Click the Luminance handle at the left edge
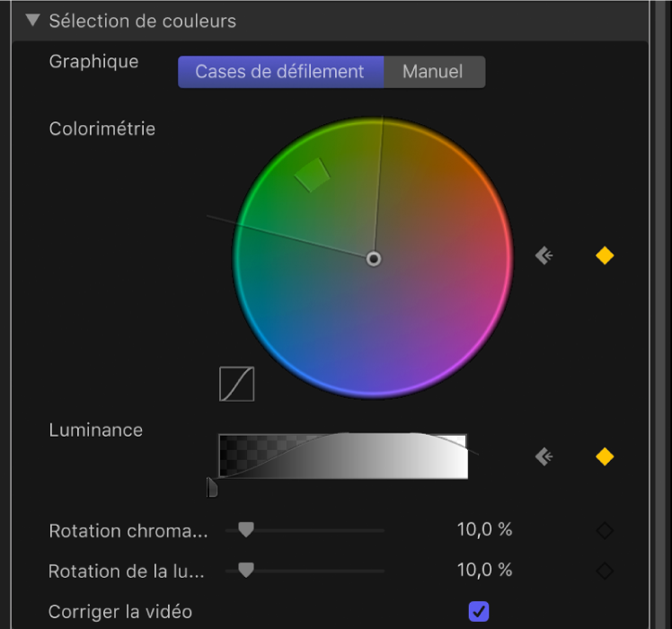This screenshot has width=672, height=629. 213,488
